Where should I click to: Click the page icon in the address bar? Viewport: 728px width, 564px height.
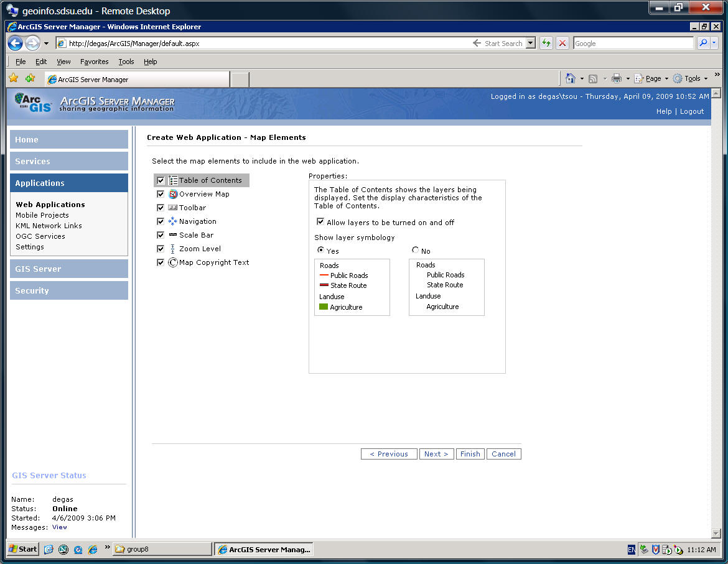click(62, 44)
